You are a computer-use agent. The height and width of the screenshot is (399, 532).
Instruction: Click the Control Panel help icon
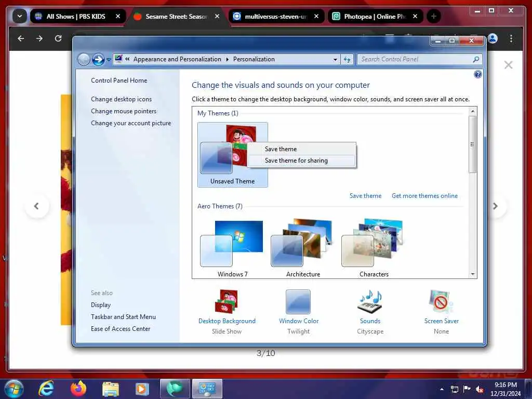point(478,74)
